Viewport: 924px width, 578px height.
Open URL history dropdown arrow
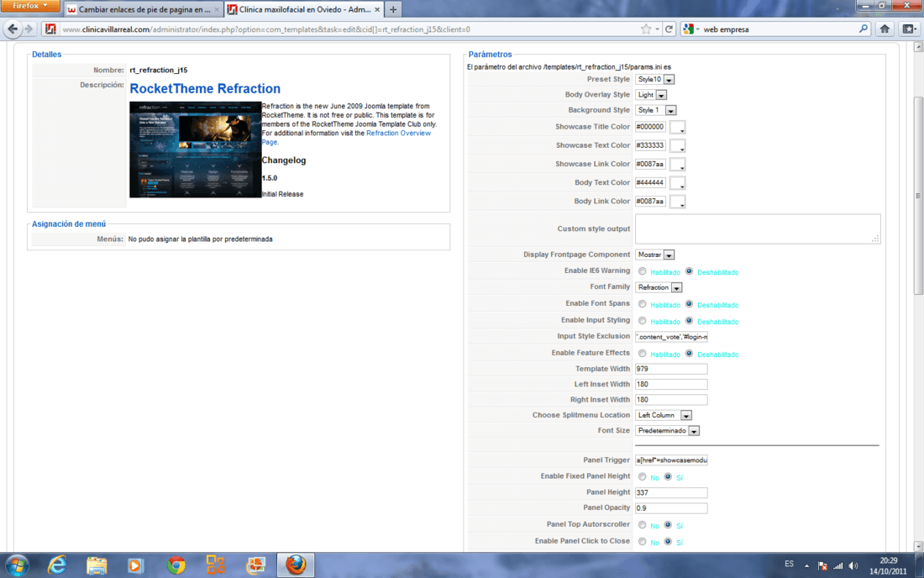click(x=657, y=29)
